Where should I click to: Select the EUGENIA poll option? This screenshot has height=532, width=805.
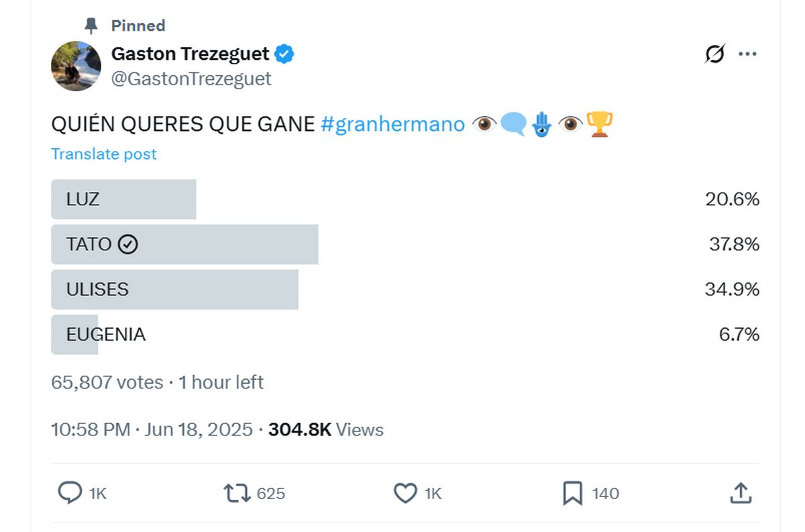pos(405,334)
